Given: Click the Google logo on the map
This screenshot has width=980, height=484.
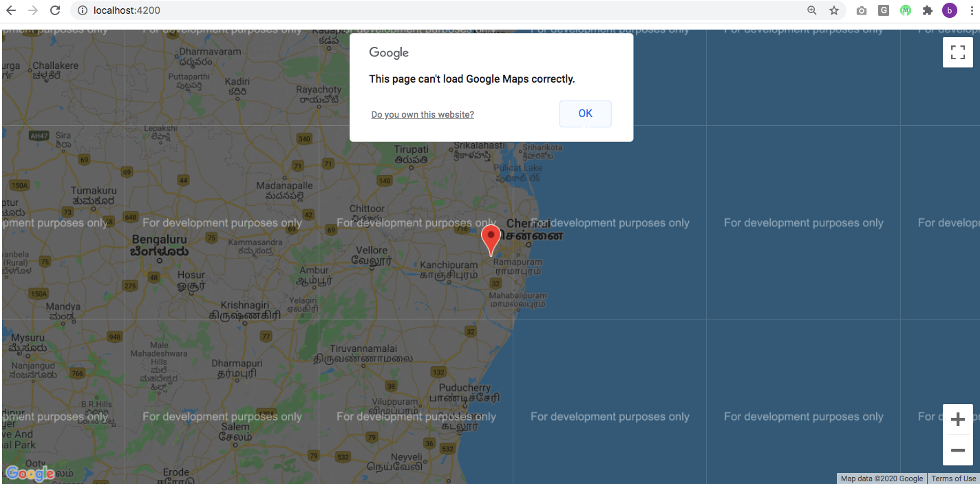Looking at the screenshot, I should click(x=30, y=474).
